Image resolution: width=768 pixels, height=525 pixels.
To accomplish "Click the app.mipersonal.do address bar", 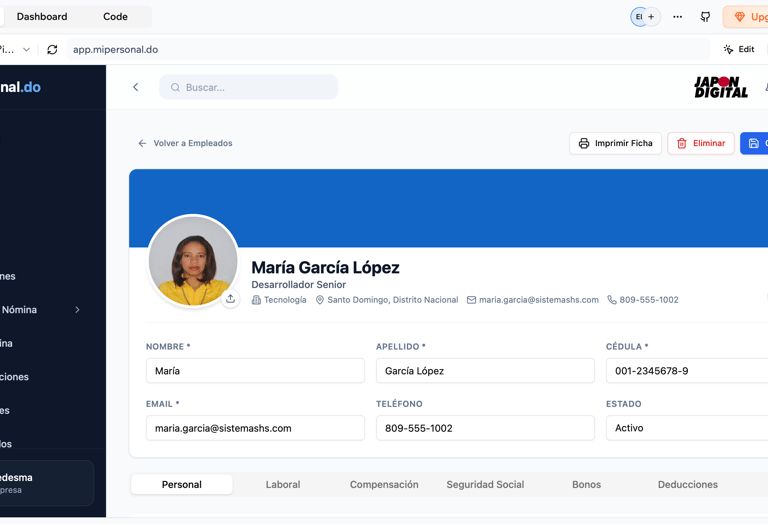I will (x=388, y=49).
